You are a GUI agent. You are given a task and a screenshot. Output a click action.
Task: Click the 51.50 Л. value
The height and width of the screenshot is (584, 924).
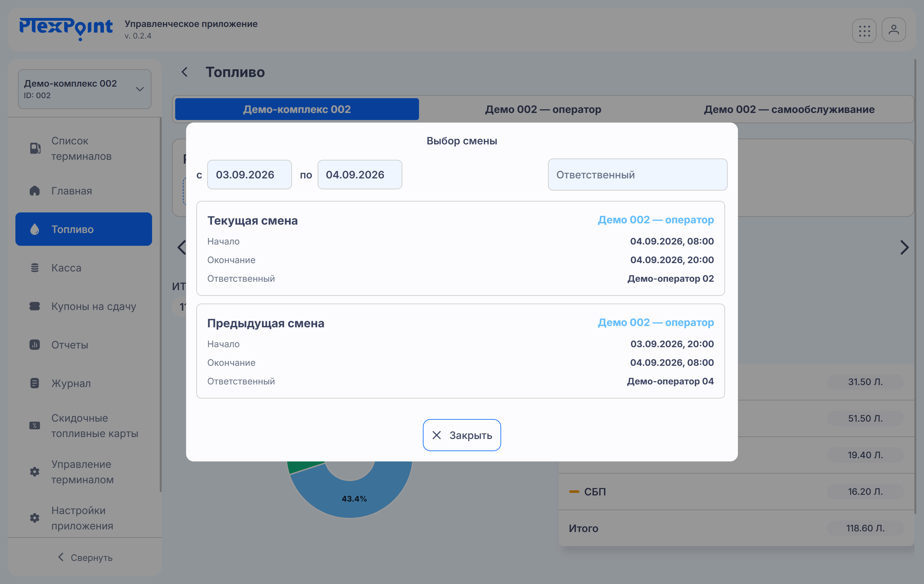coord(865,418)
